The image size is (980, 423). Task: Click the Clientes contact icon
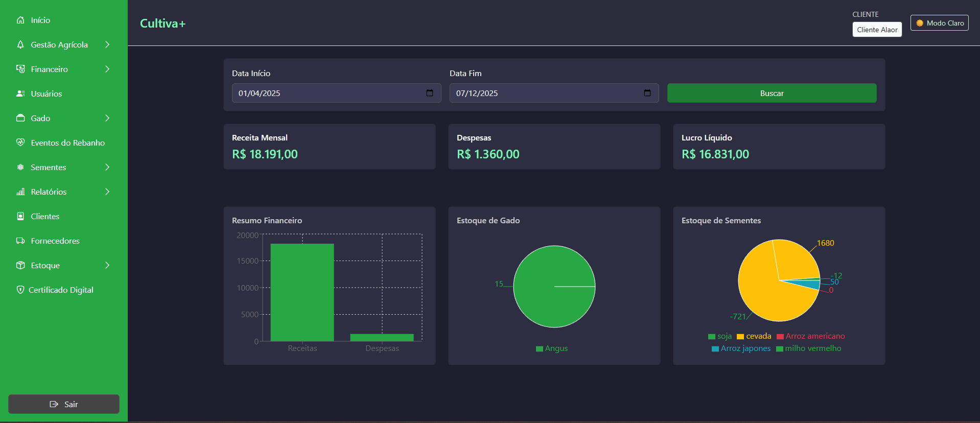pyautogui.click(x=20, y=216)
